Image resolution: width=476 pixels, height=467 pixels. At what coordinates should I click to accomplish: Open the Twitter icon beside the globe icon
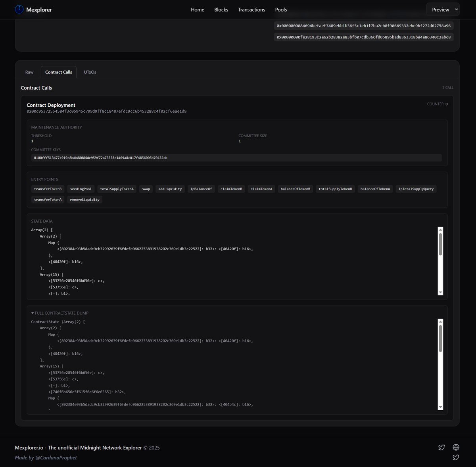441,447
